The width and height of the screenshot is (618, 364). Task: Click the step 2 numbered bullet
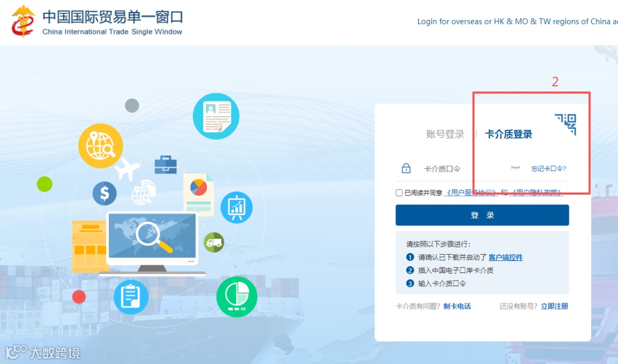click(410, 271)
